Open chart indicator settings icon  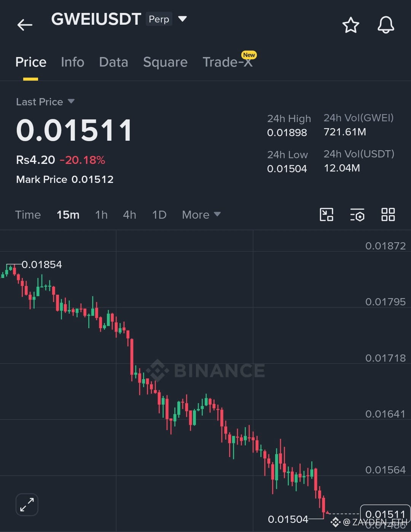pos(357,215)
